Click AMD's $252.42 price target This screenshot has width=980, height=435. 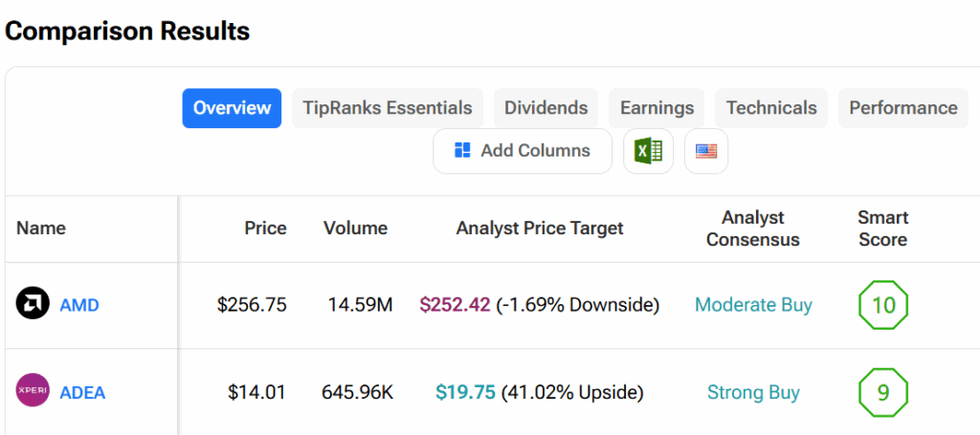pyautogui.click(x=455, y=305)
